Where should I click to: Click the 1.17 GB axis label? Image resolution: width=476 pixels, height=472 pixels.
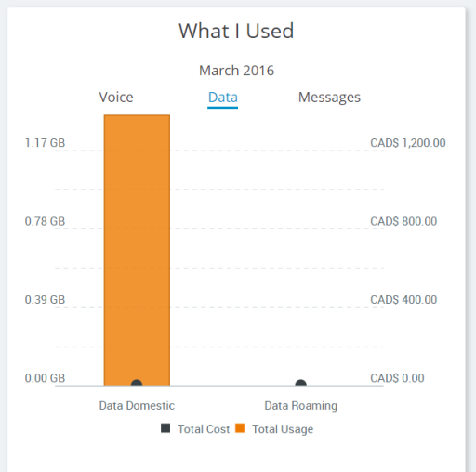pos(45,143)
